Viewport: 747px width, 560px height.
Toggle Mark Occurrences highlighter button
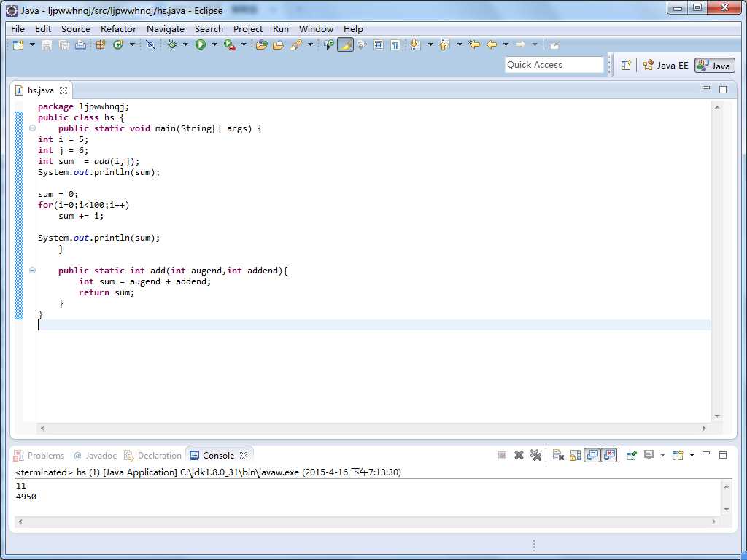point(345,45)
